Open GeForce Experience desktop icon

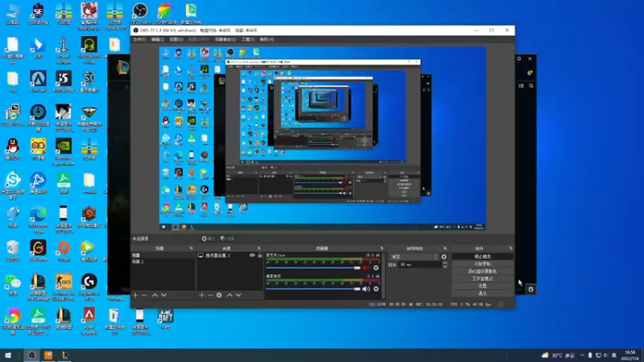point(64,152)
